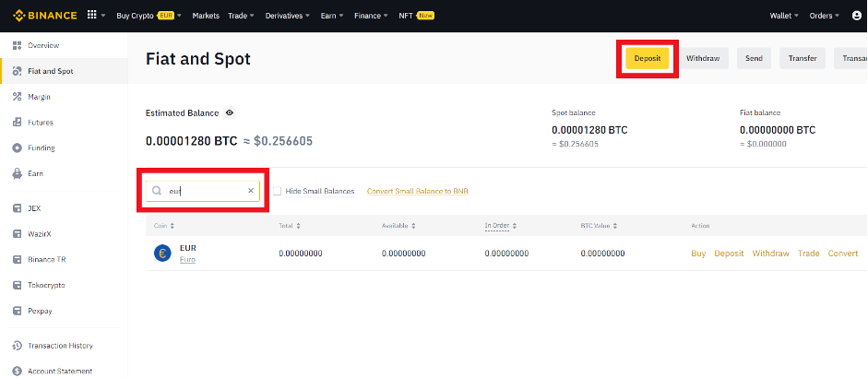Click Buy in EUR row

click(x=698, y=254)
